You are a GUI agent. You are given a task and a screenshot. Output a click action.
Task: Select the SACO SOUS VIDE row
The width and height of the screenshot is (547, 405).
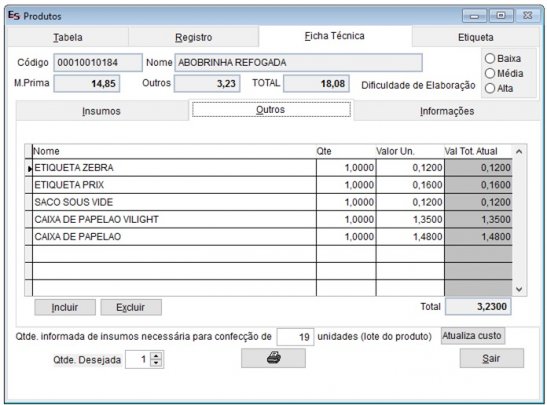tap(269, 202)
